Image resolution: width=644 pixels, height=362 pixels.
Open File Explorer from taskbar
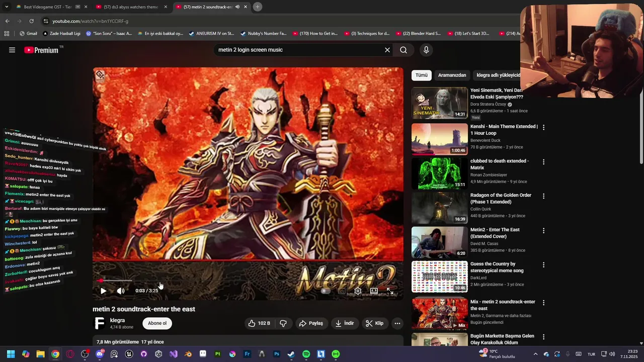pyautogui.click(x=40, y=354)
